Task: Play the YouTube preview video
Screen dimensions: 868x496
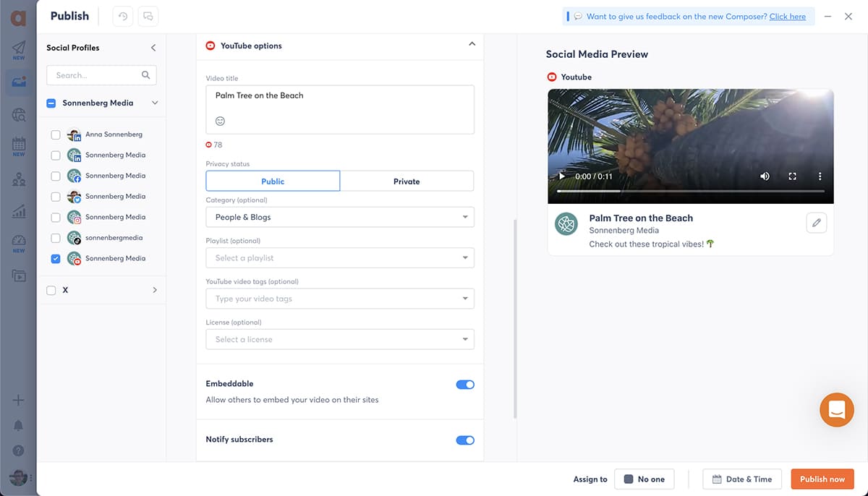Action: pos(561,176)
